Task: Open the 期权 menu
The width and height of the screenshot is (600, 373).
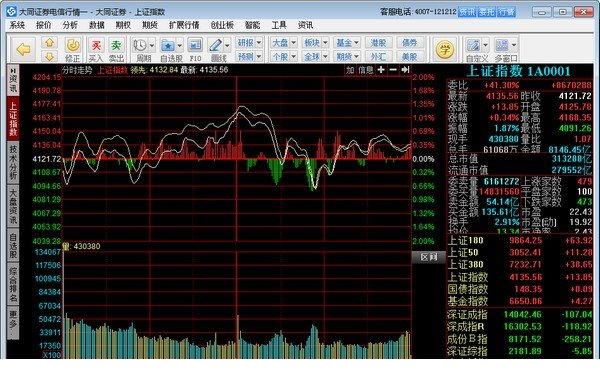Action: [x=123, y=25]
